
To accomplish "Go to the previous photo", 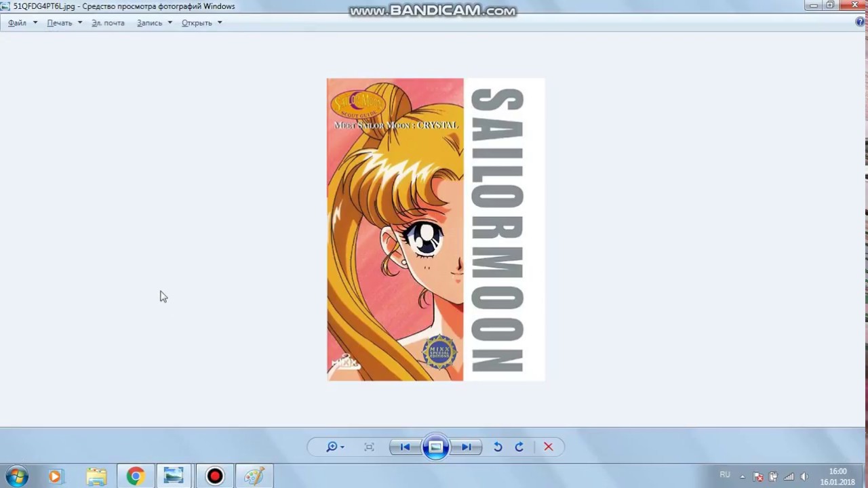I will point(406,447).
